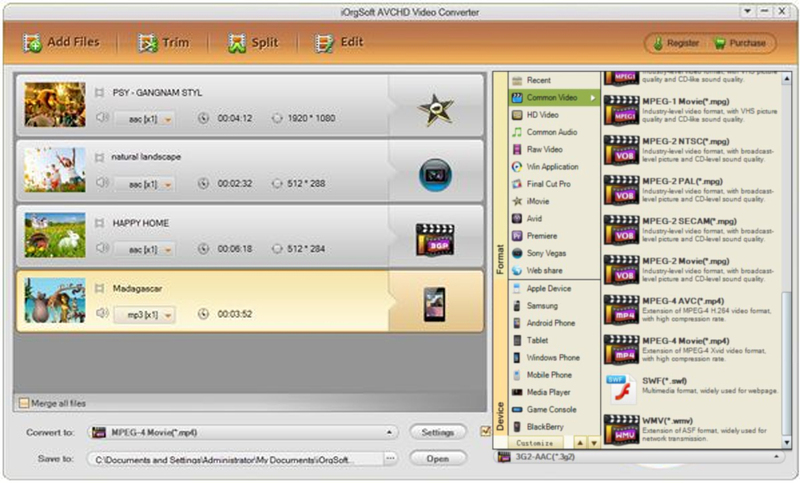This screenshot has height=483, width=800.
Task: Select the Win Application category
Action: [x=555, y=167]
